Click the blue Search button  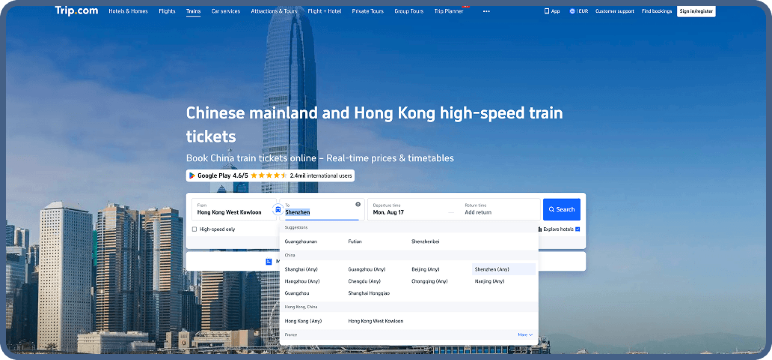(562, 209)
